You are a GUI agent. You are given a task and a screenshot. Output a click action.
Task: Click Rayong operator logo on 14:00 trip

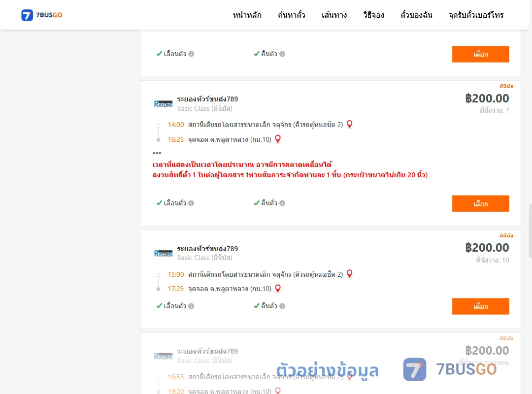tap(163, 104)
